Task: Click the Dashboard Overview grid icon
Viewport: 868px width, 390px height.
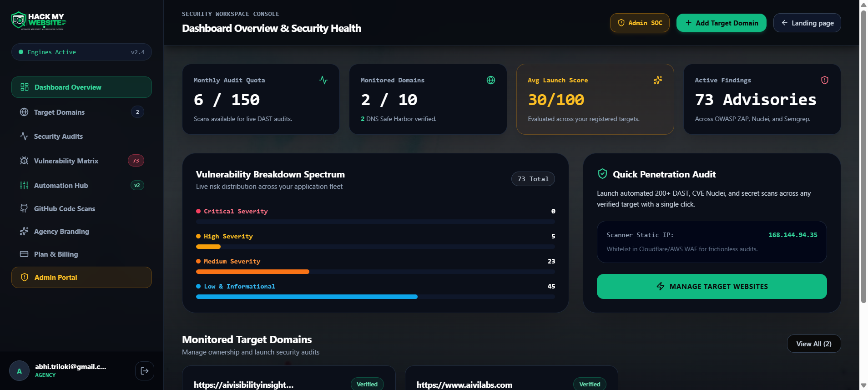Action: point(25,87)
